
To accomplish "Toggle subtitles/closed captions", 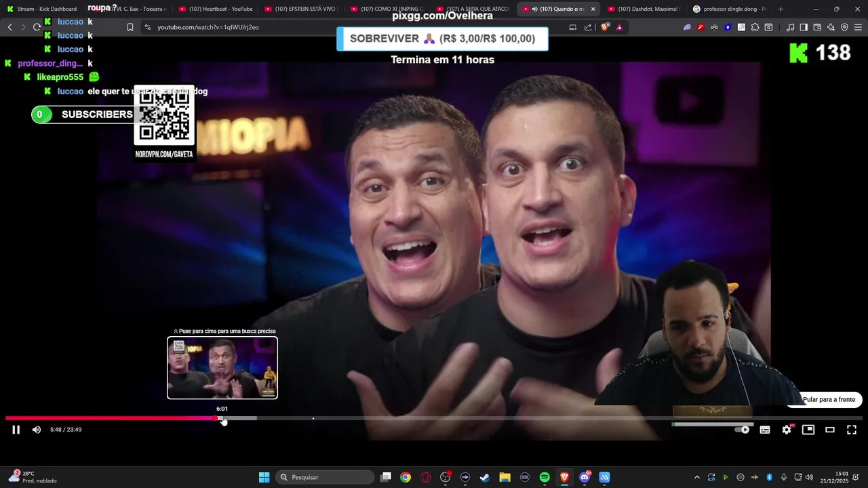I will (x=765, y=430).
